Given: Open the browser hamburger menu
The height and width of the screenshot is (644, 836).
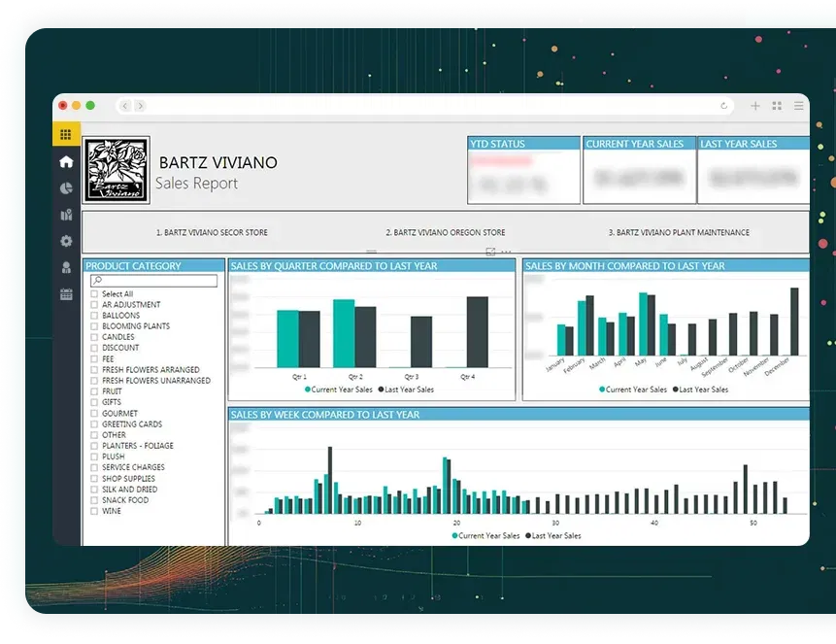Looking at the screenshot, I should pyautogui.click(x=798, y=106).
